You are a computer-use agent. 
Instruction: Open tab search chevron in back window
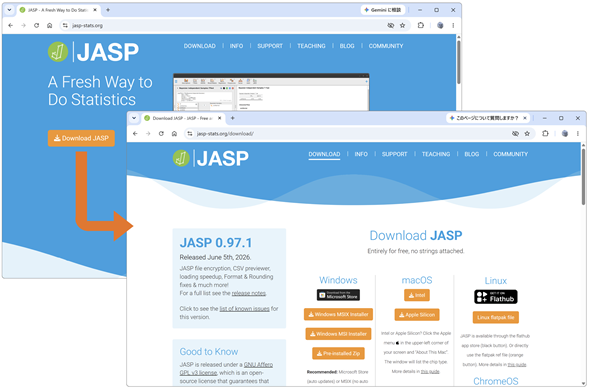click(9, 10)
